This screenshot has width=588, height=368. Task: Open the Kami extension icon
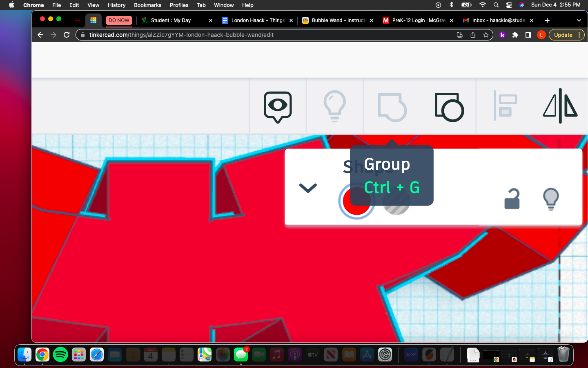(x=502, y=35)
